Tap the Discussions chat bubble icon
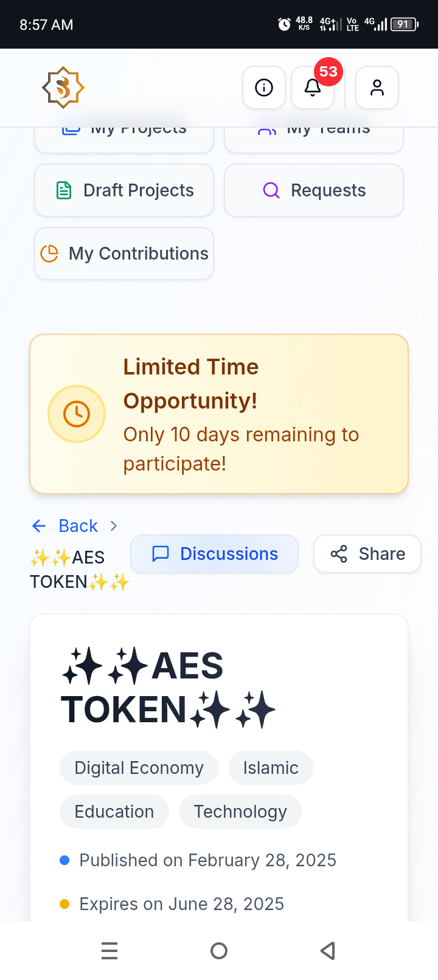This screenshot has height=980, width=438. coord(160,554)
